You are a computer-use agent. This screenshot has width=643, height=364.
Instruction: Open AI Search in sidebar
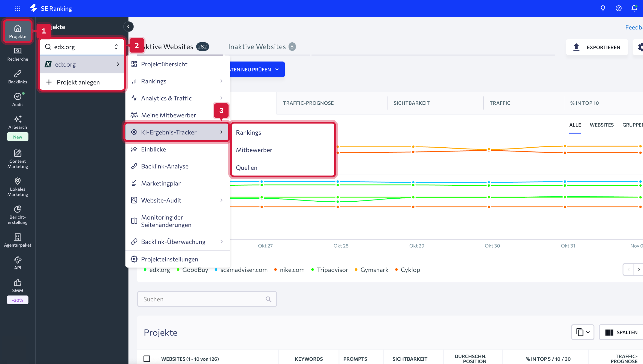coord(17,122)
